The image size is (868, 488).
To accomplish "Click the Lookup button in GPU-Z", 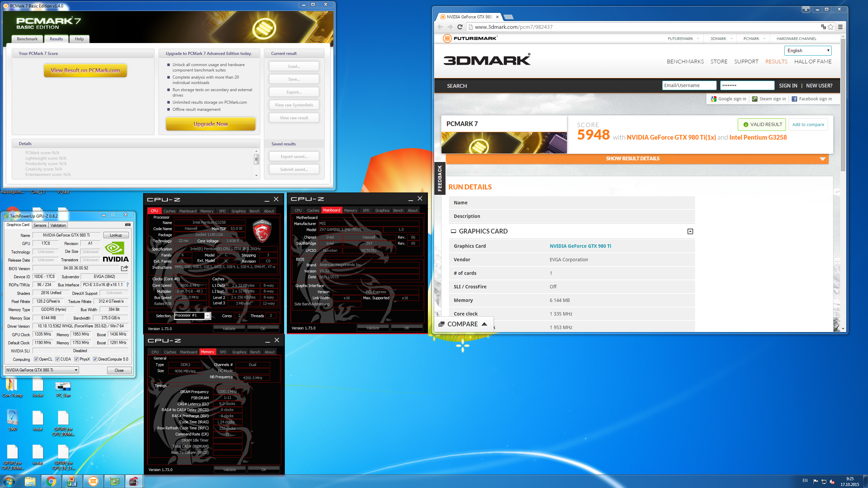I will (116, 235).
